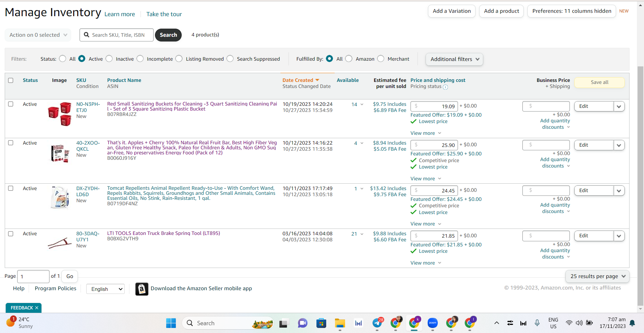Sort the table by the Product Name column
The image size is (644, 333).
(124, 80)
